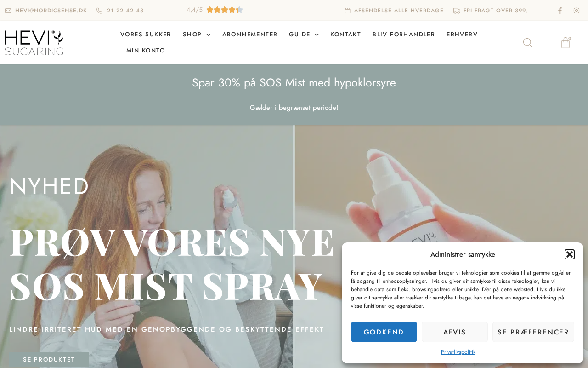Visit the Facebook page icon
The image size is (588, 368).
click(x=560, y=11)
